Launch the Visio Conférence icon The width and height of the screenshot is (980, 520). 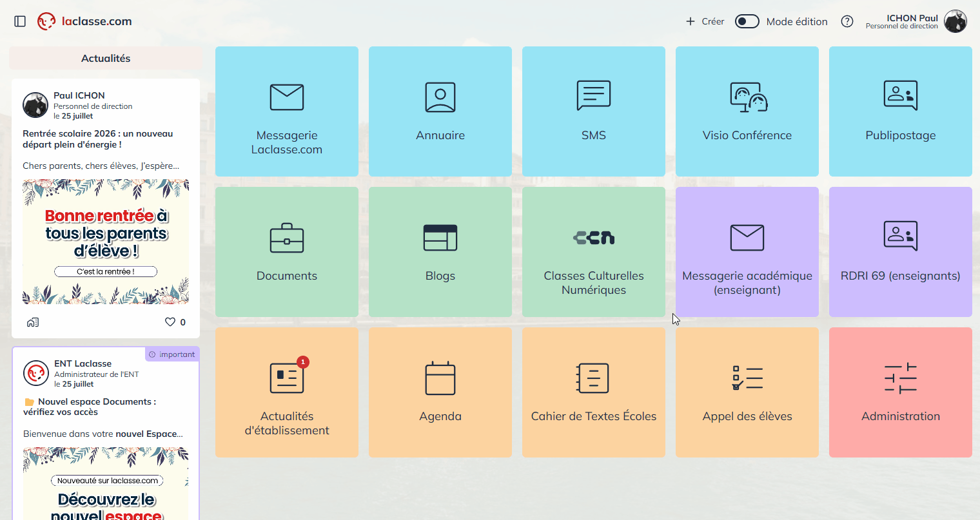click(748, 97)
